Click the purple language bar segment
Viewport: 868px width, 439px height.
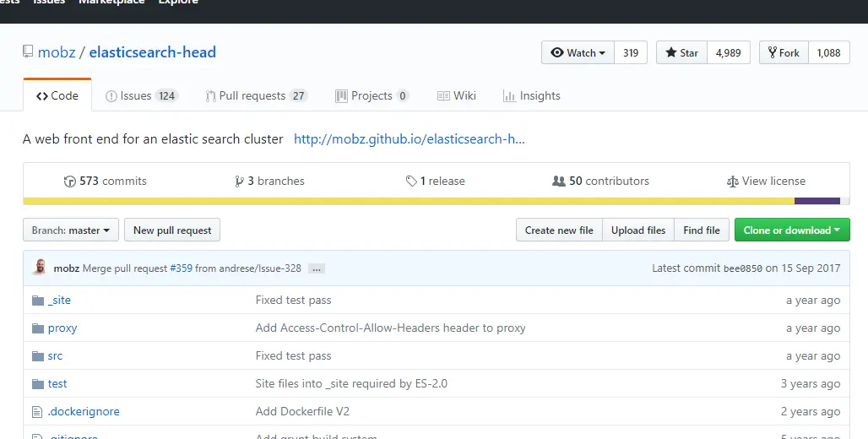click(817, 201)
